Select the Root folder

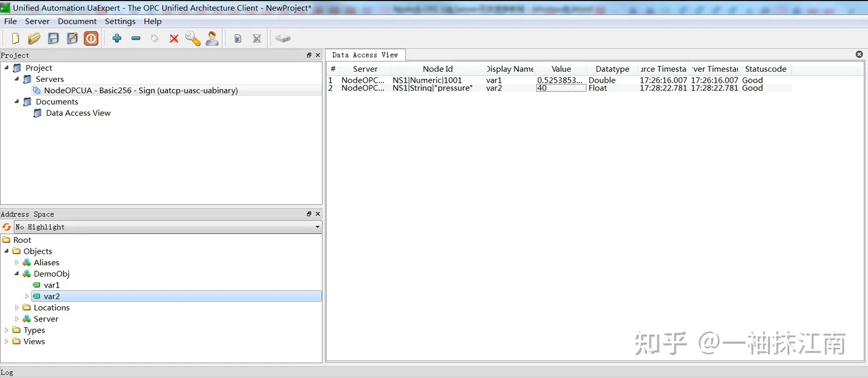[x=22, y=240]
